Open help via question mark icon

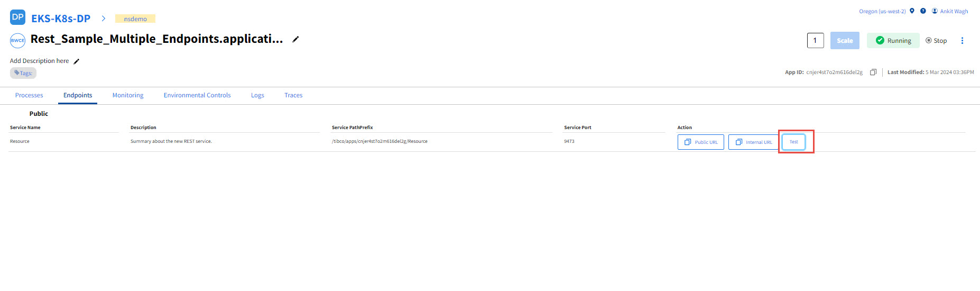923,11
